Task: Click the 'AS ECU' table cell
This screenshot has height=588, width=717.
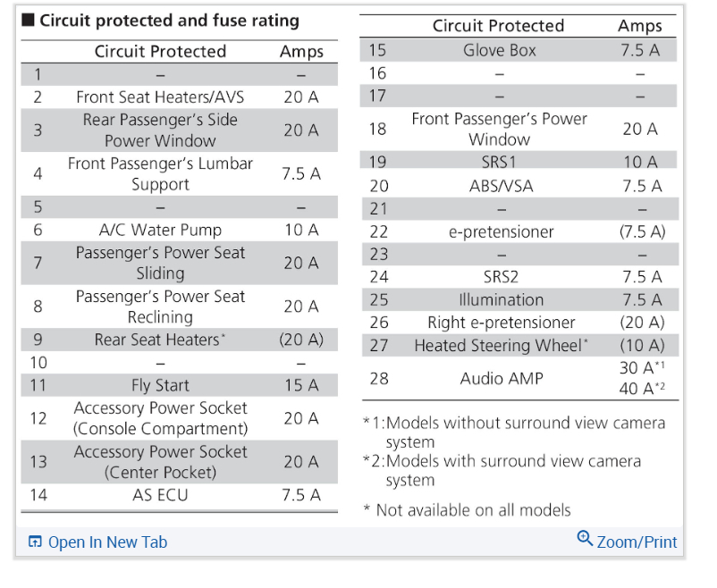Action: tap(160, 494)
